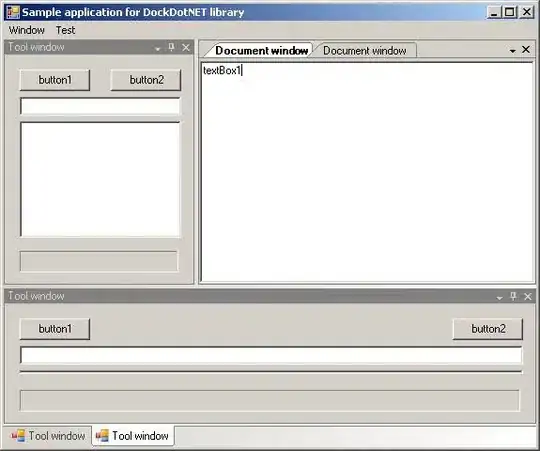Pin the left Tool window with pushpin
This screenshot has height=451, width=540.
(171, 48)
